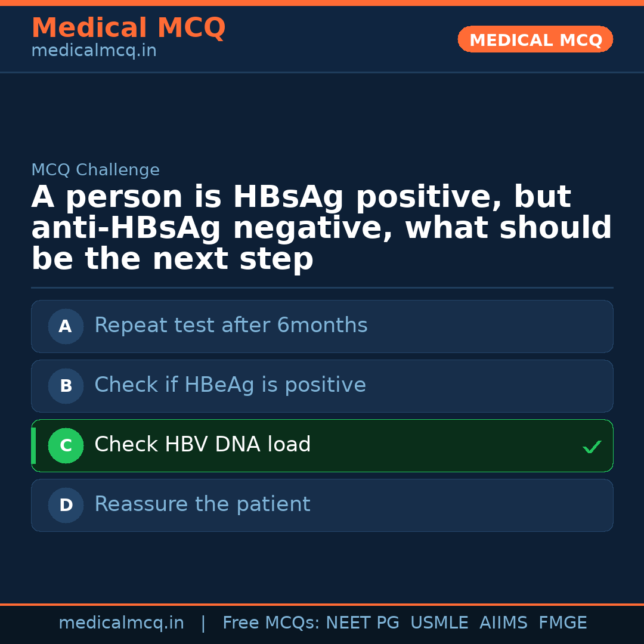Click the 'MCQ Challenge' label
The height and width of the screenshot is (644, 644).
tap(95, 170)
